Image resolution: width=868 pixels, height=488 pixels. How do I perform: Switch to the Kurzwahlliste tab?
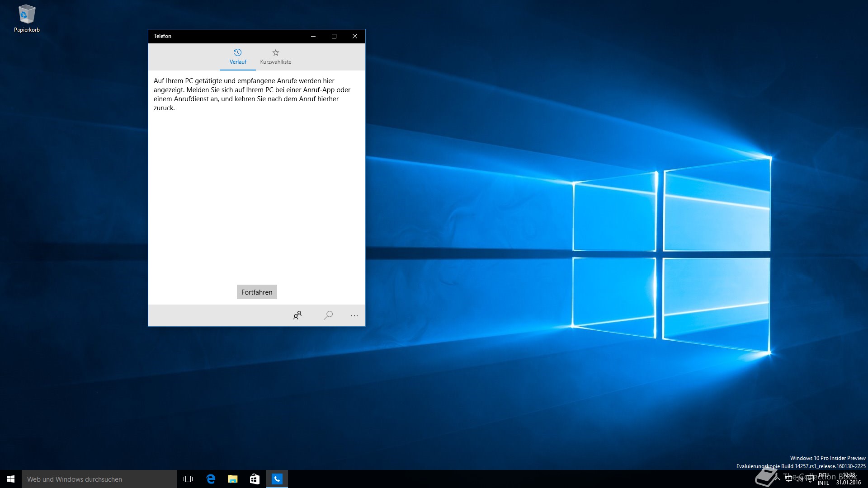(x=275, y=57)
